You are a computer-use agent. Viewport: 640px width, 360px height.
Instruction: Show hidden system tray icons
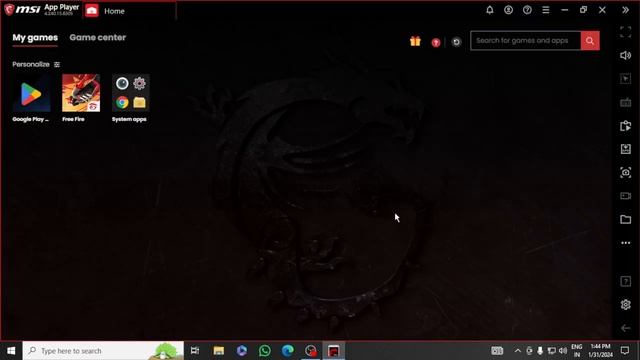(518, 351)
